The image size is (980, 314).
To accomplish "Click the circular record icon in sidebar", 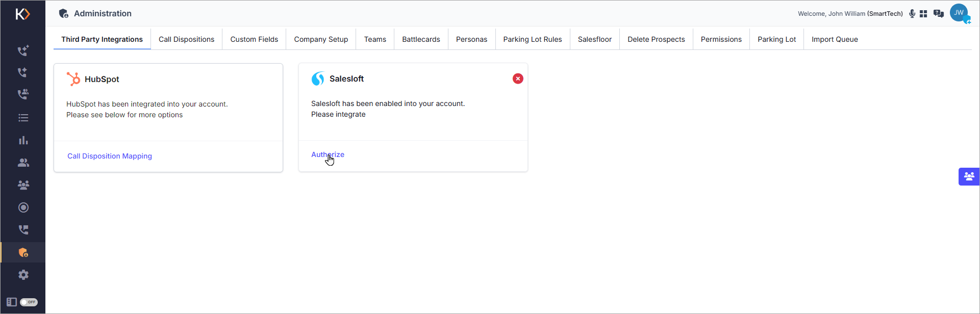I will click(23, 207).
